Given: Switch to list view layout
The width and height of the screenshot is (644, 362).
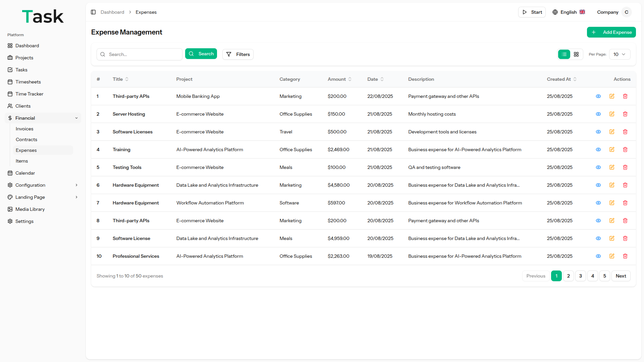Looking at the screenshot, I should pos(564,54).
